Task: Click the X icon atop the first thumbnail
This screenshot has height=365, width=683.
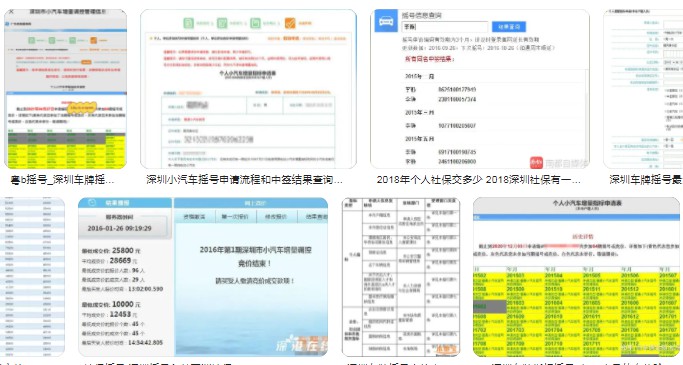Action: click(11, 12)
